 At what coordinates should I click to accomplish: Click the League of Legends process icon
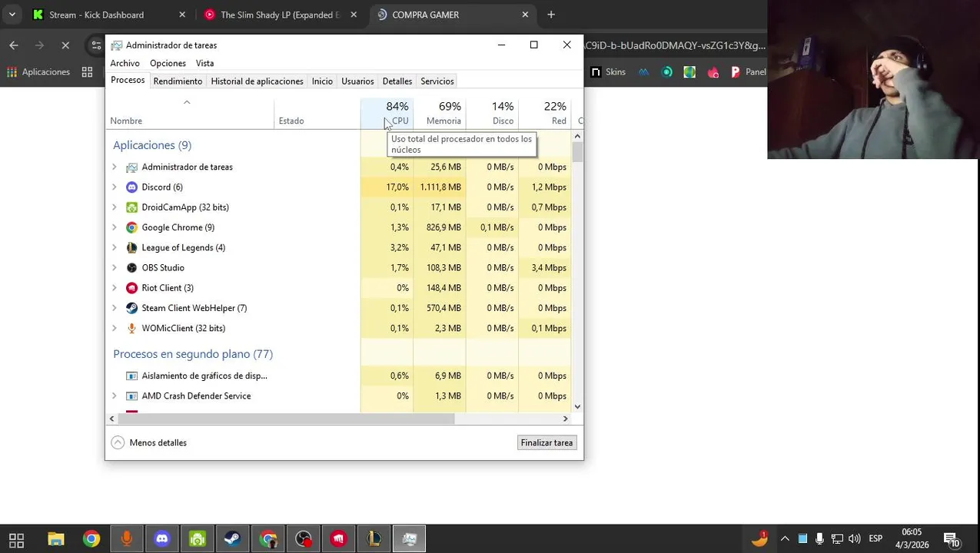tap(131, 247)
